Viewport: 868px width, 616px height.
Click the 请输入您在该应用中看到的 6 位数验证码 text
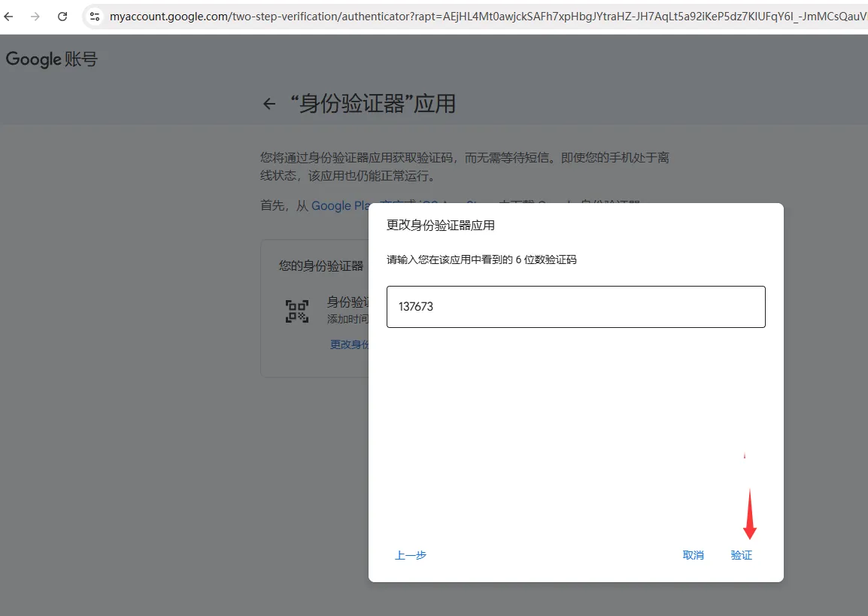point(481,259)
